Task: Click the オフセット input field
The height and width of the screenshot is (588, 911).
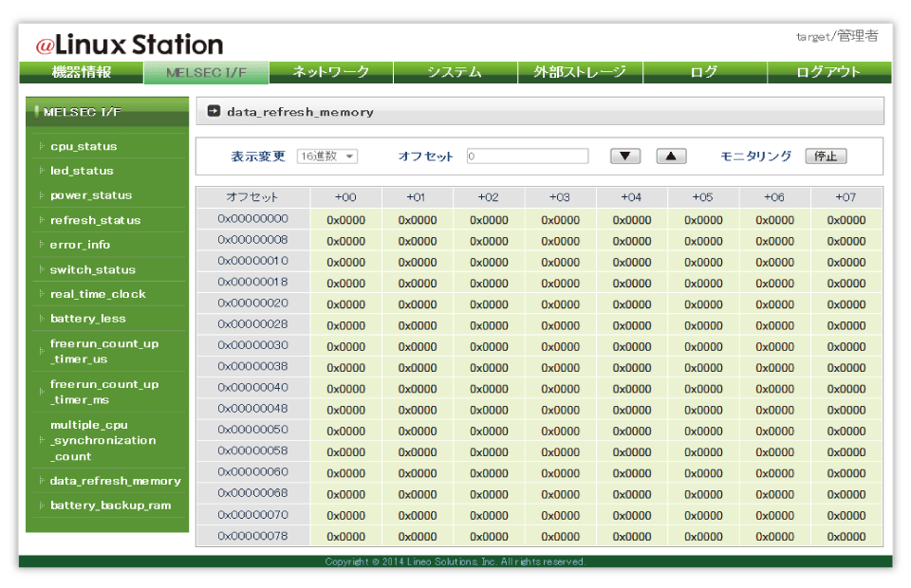Action: coord(527,156)
